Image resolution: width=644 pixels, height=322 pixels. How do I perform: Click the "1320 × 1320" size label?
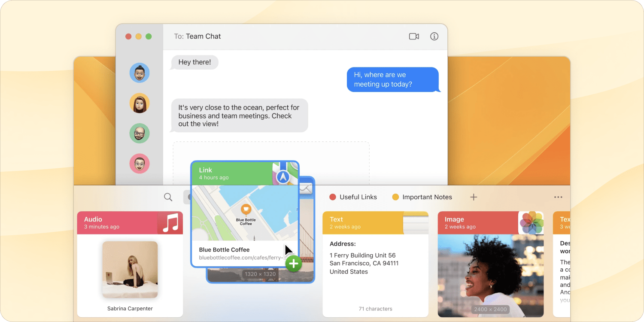pyautogui.click(x=261, y=274)
